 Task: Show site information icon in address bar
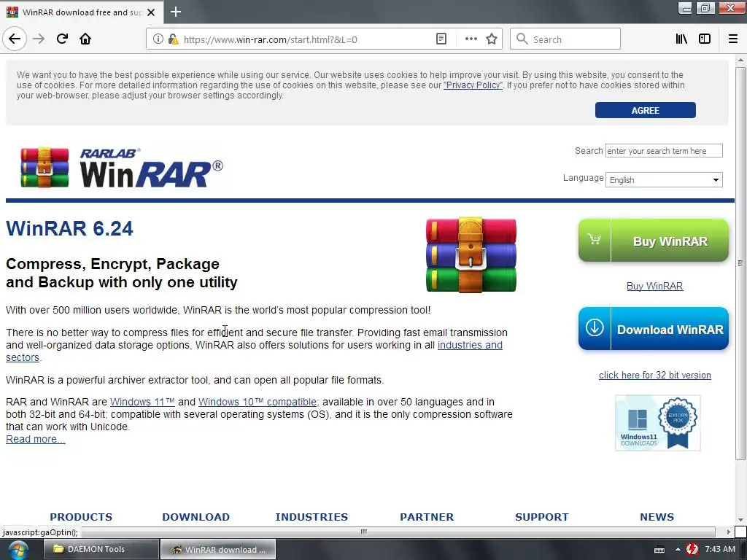[158, 39]
